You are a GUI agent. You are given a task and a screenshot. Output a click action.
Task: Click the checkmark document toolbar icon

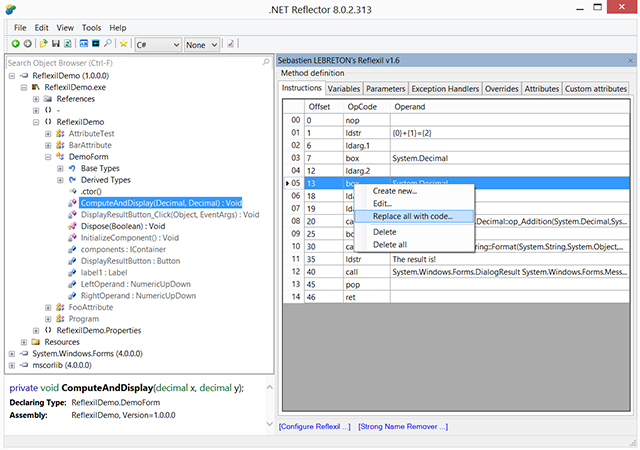pyautogui.click(x=230, y=44)
